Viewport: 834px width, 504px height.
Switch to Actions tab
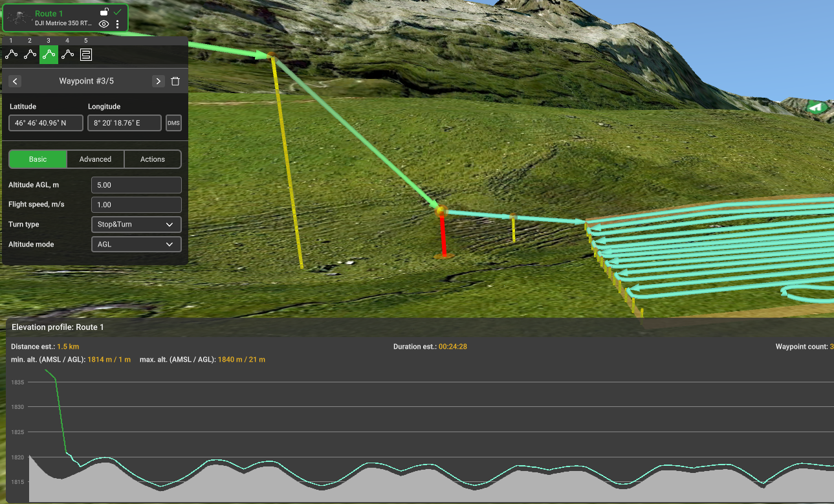point(153,159)
